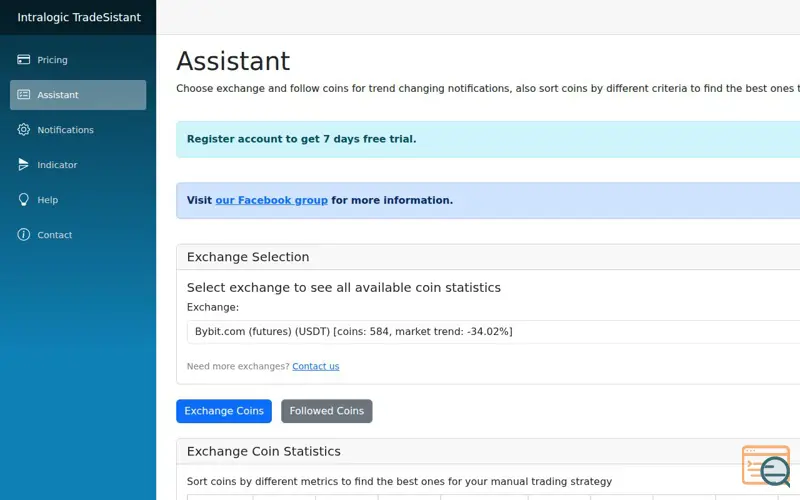Click the Assistant list icon in sidebar
This screenshot has width=800, height=500.
23,94
